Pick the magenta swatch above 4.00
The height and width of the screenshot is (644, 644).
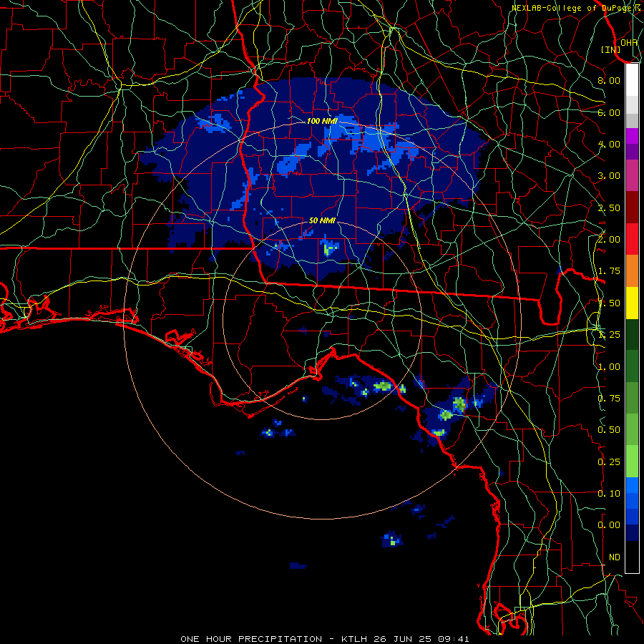click(x=632, y=136)
